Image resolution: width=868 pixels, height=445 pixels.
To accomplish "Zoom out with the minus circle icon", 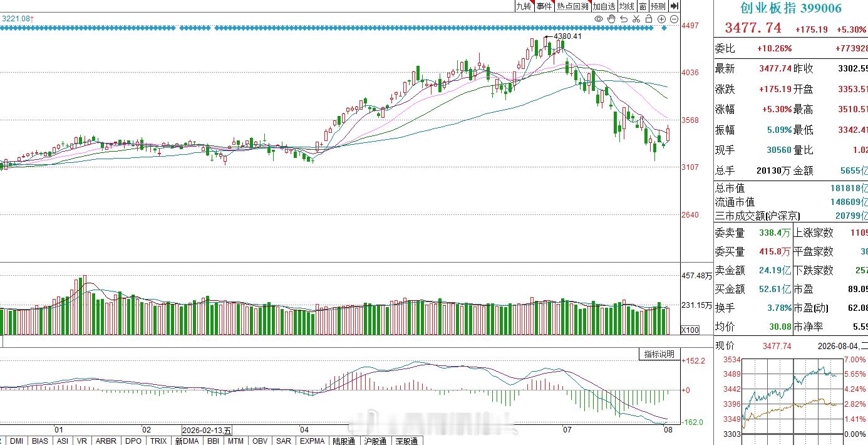I will (x=674, y=19).
